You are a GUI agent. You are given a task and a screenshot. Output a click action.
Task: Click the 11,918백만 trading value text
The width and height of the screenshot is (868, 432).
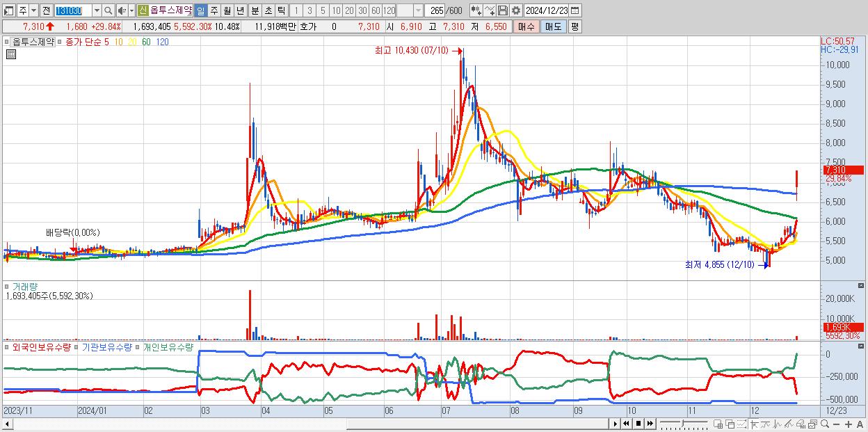275,26
